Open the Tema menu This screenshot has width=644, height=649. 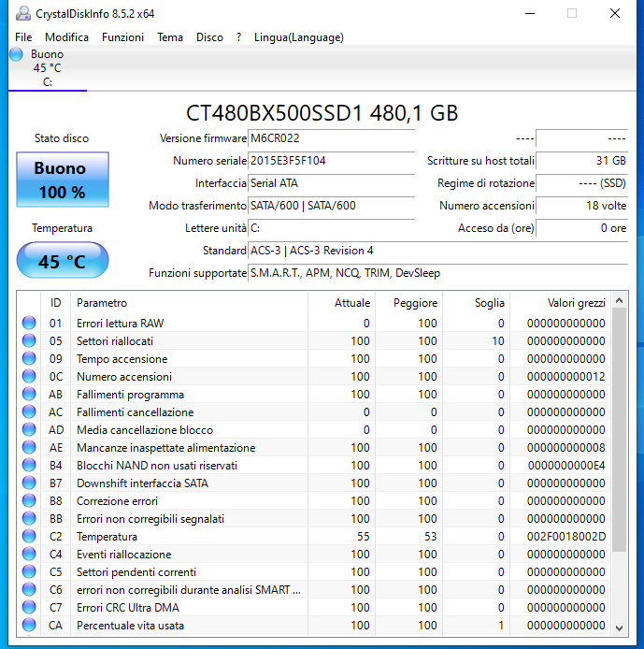click(x=170, y=37)
